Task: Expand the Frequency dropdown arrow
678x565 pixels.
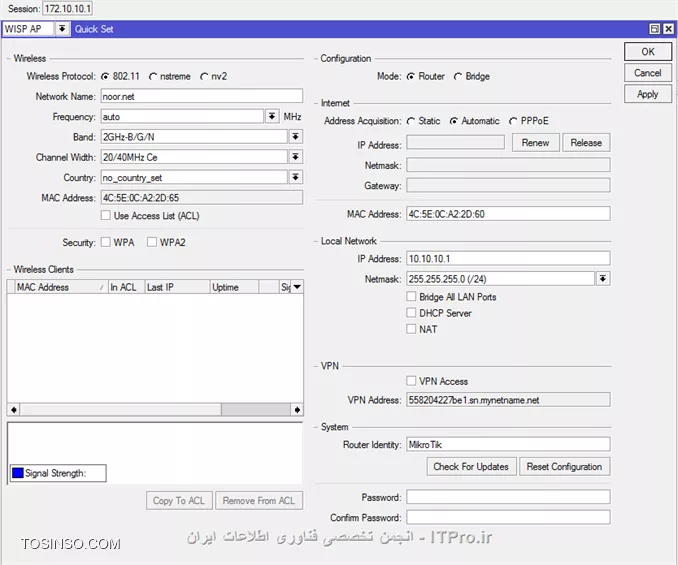Action: [272, 116]
